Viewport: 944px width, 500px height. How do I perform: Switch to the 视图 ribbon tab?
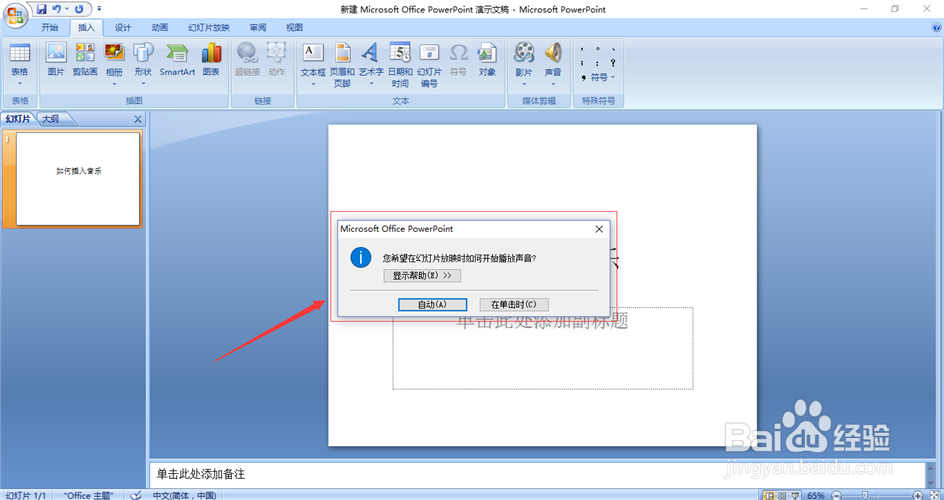[294, 28]
